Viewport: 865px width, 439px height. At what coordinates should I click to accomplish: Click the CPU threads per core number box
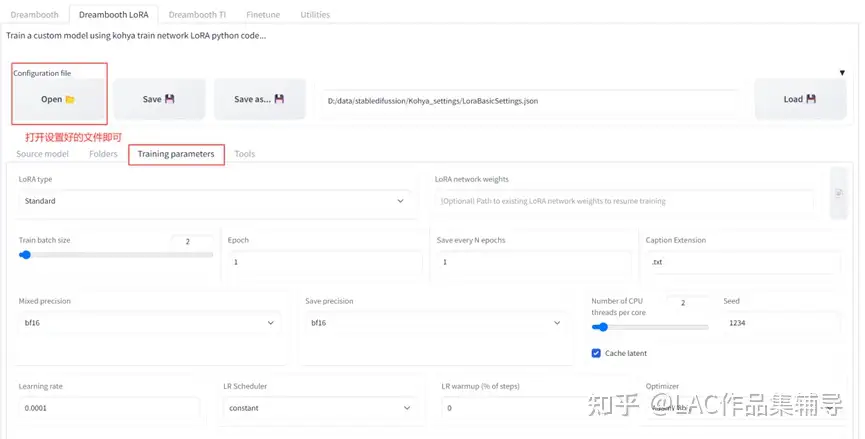pyautogui.click(x=687, y=303)
